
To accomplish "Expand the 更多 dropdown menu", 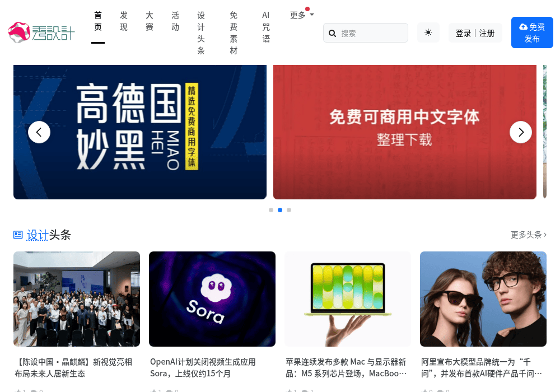I will point(302,15).
